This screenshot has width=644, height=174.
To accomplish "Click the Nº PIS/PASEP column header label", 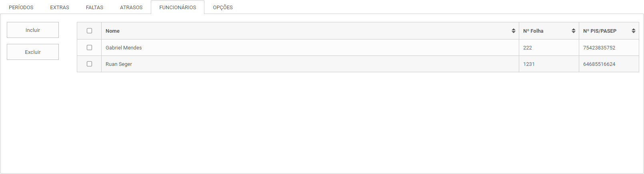I will [x=600, y=31].
